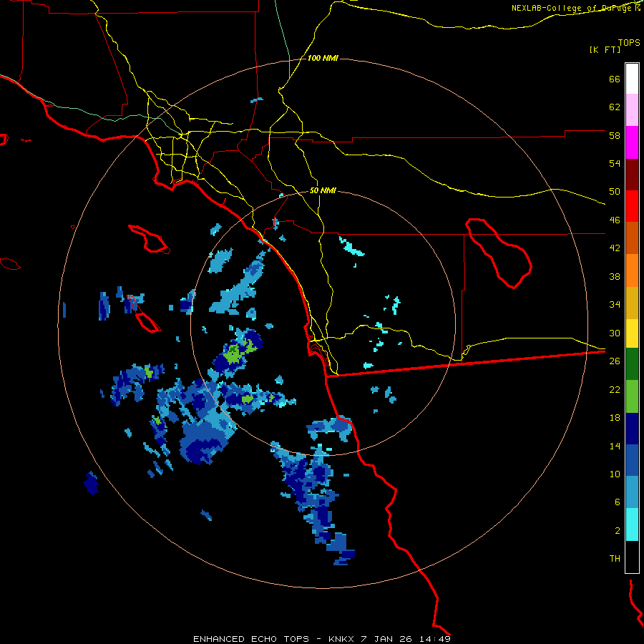Click the 'TOPS' legend heading

629,42
